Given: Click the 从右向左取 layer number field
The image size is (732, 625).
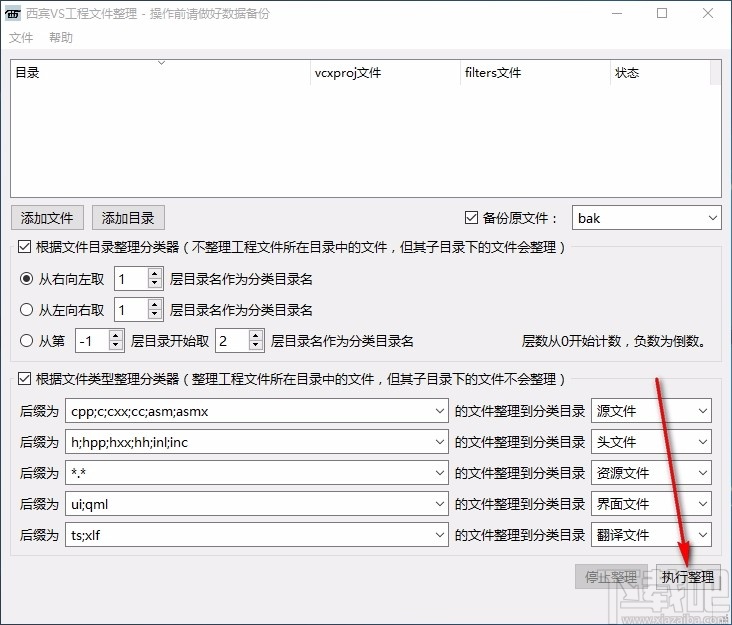Looking at the screenshot, I should click(132, 279).
